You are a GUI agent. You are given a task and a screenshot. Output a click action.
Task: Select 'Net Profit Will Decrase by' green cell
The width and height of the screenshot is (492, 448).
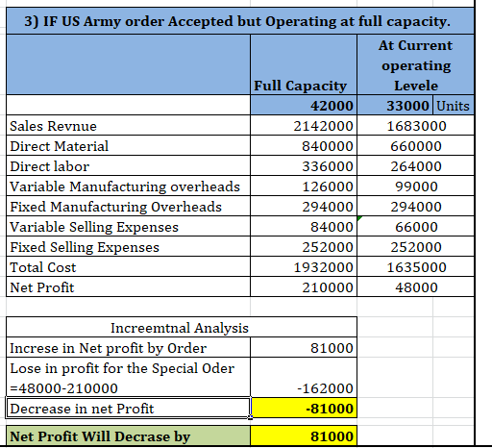coord(128,436)
